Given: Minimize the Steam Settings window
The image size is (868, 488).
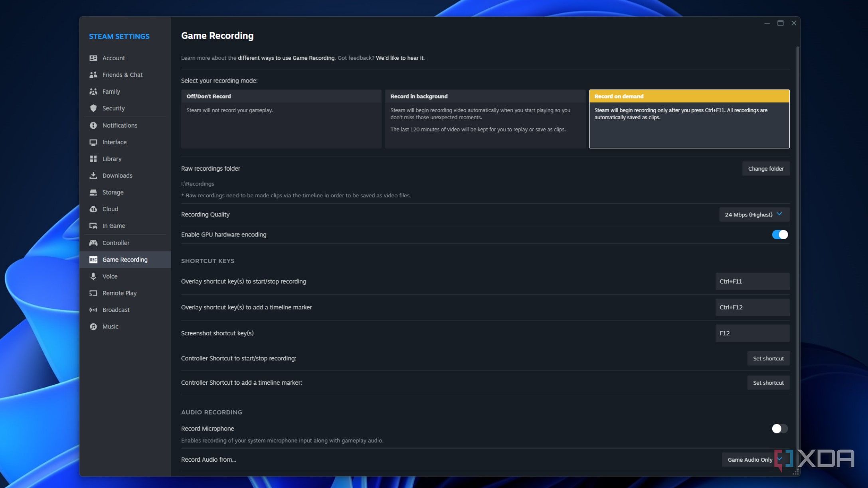Looking at the screenshot, I should tap(767, 23).
